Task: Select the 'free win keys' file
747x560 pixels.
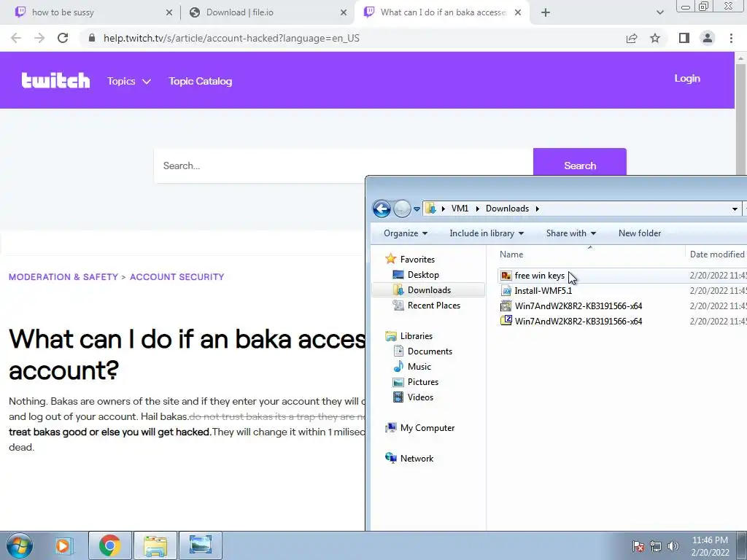Action: coord(539,276)
